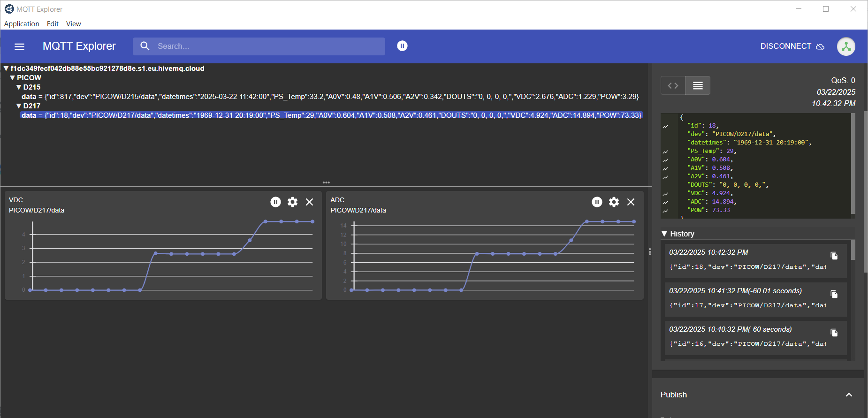Close the ADC chart panel
Viewport: 868px width, 418px height.
[631, 202]
